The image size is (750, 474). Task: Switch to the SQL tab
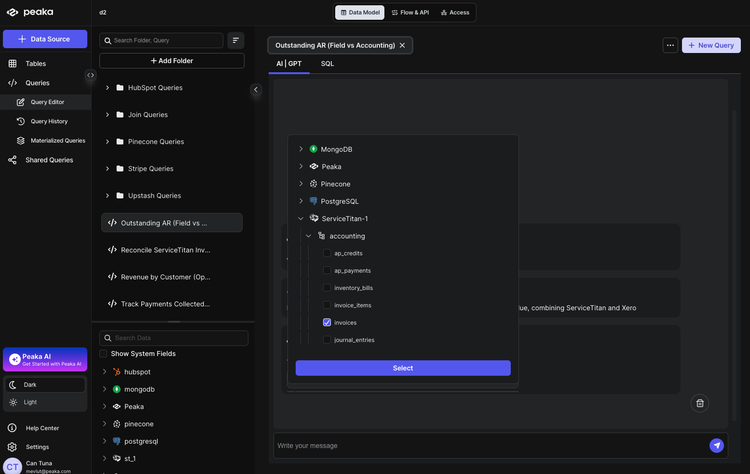pyautogui.click(x=327, y=63)
